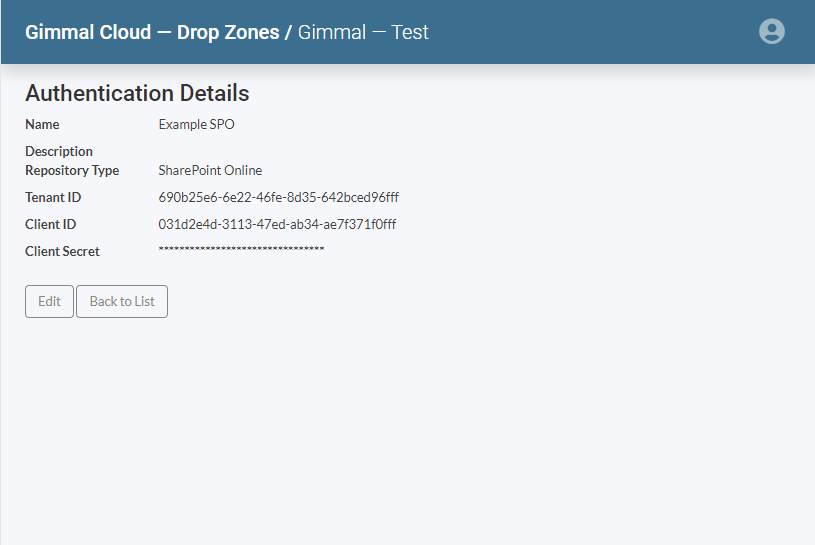Click the Repository Type label
The width and height of the screenshot is (815, 545).
[72, 171]
